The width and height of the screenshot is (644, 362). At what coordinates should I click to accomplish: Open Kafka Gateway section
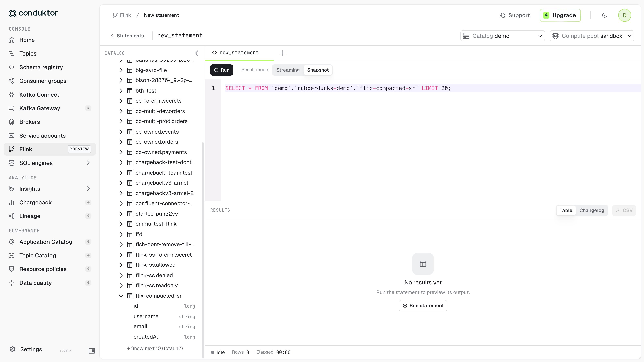pos(50,108)
